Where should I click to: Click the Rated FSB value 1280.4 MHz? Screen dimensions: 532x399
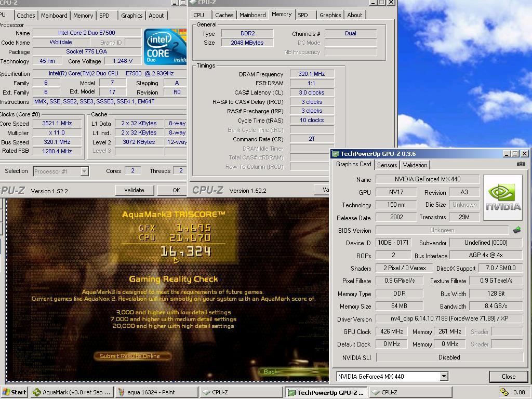57,151
